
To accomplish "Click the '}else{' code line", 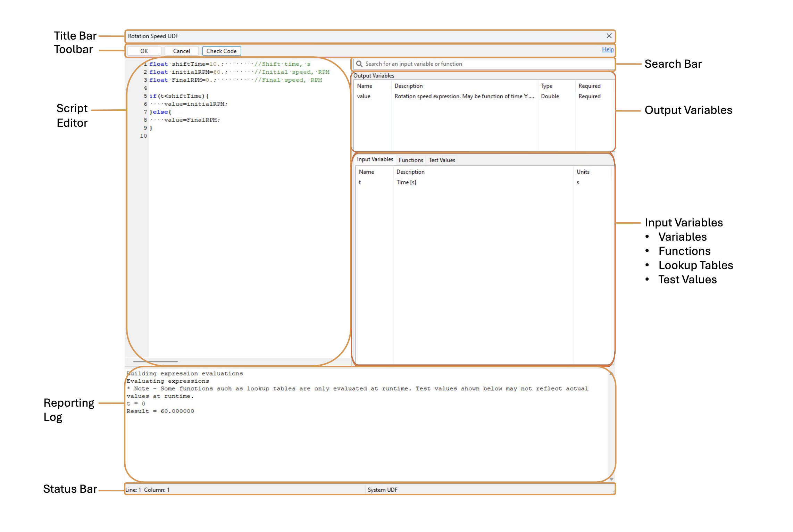I will tap(160, 112).
